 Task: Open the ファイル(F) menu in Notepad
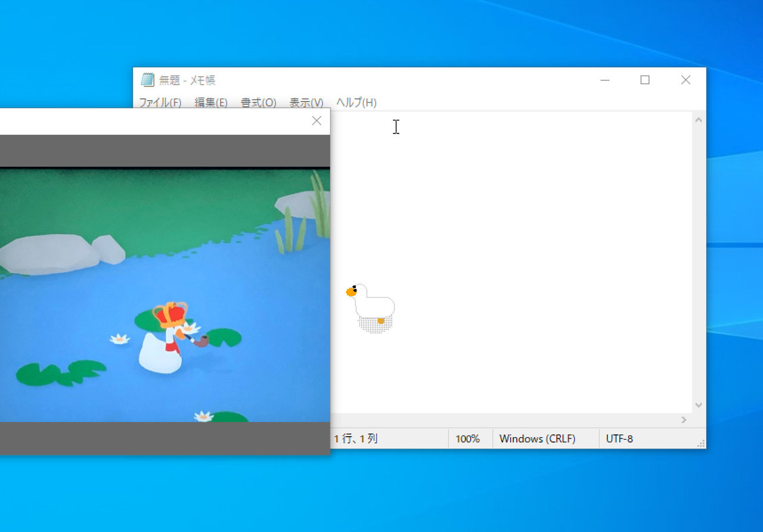(x=160, y=102)
